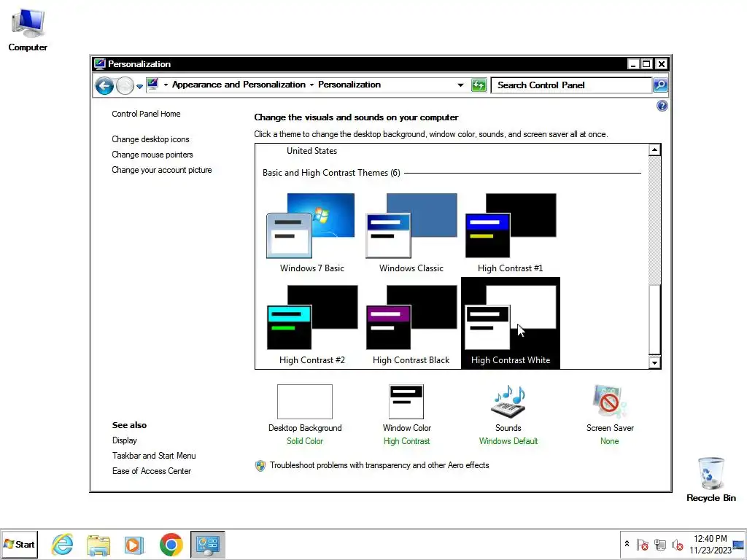Screen dimensions: 747x560
Task: Click the United States text in list
Action: tap(311, 151)
